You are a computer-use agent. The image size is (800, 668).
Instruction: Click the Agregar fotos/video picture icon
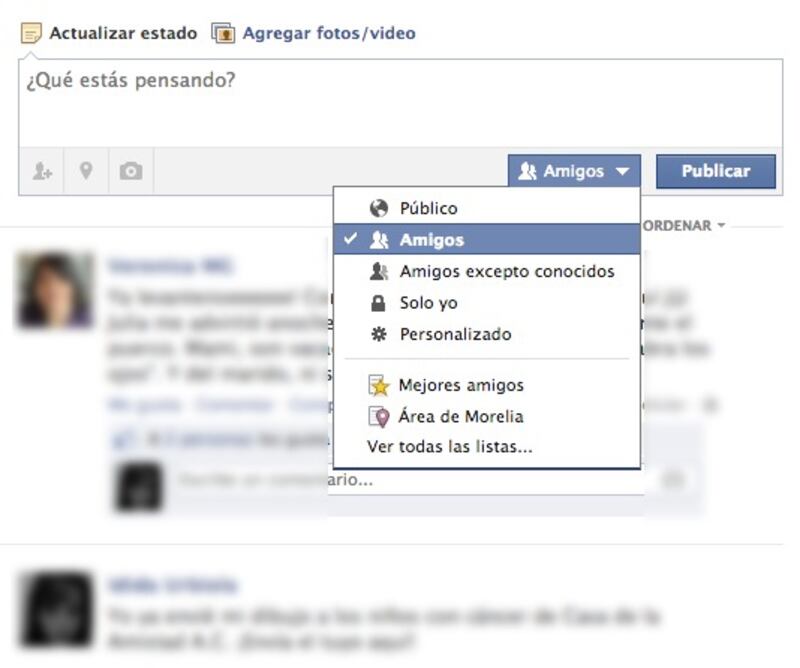click(223, 33)
